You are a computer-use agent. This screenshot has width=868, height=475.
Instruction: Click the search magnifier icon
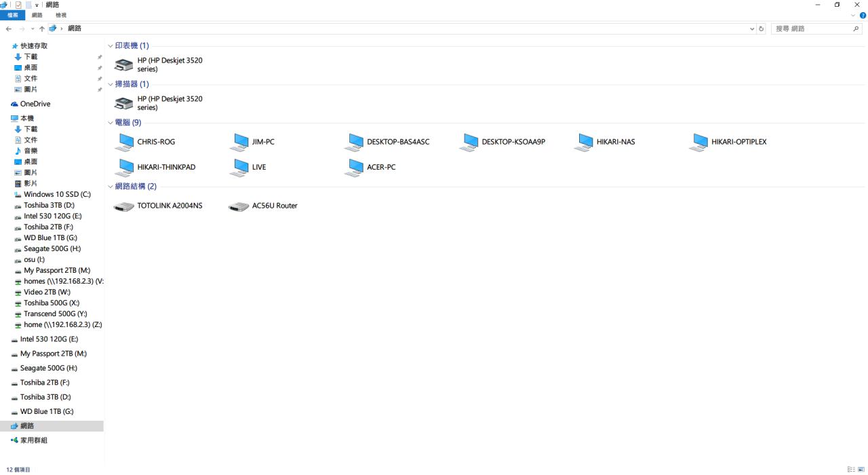(x=857, y=28)
